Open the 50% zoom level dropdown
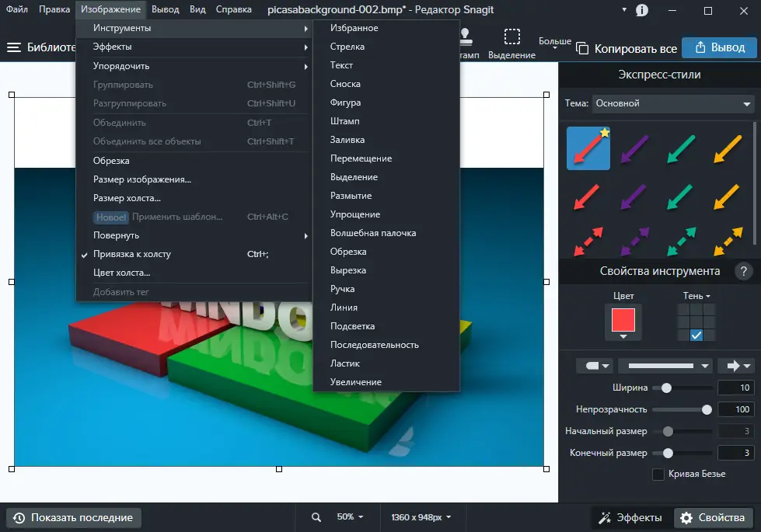Screen dimensions: 761x532 (351, 517)
